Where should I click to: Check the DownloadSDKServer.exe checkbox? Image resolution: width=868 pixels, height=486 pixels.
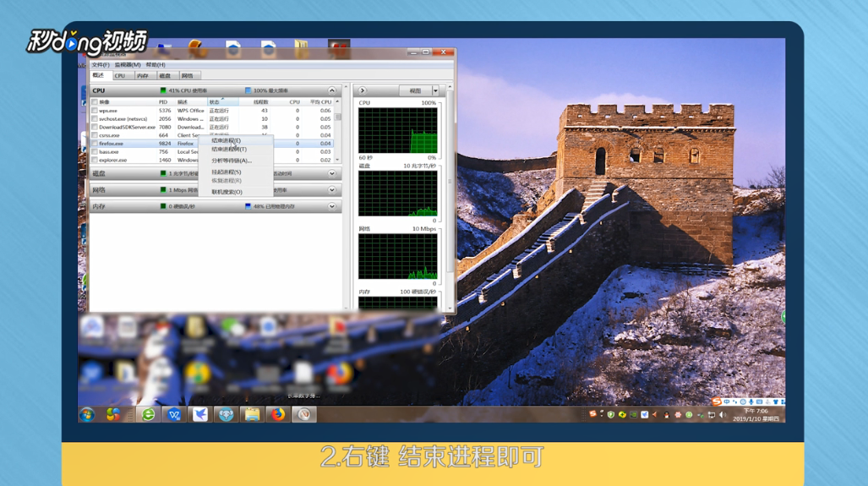point(95,127)
